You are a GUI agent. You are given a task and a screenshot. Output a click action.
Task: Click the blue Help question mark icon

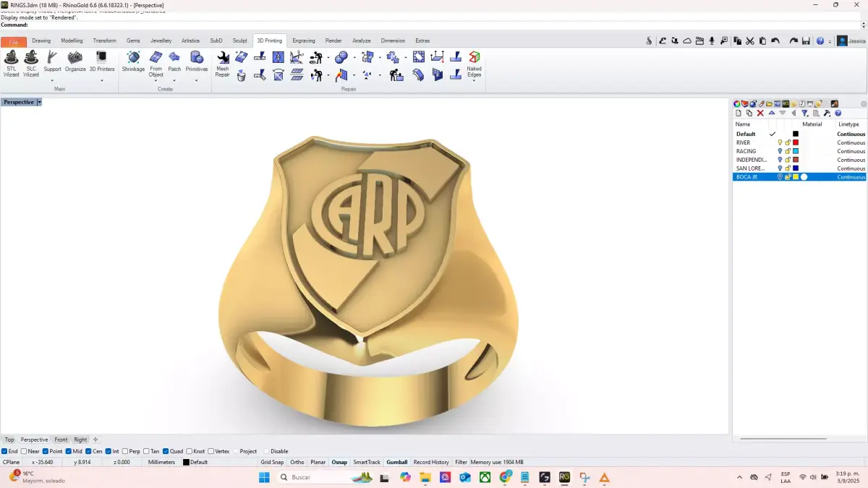pyautogui.click(x=820, y=41)
